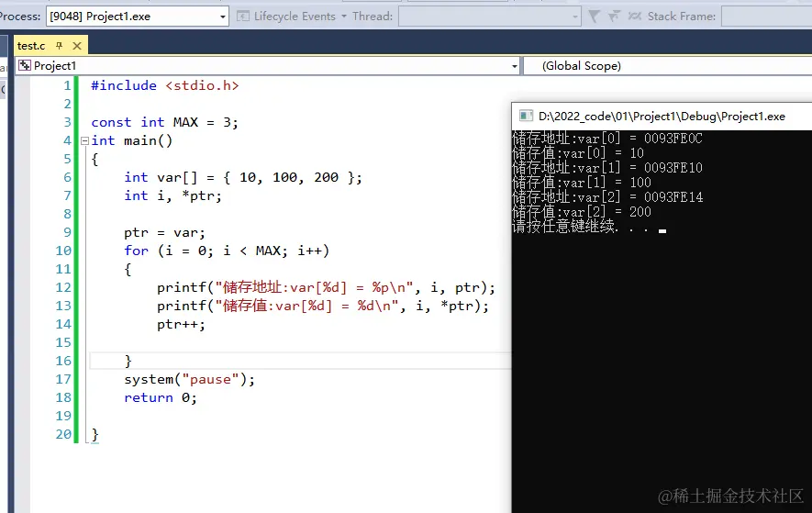This screenshot has width=812, height=513.
Task: Expand the Lifecycle Events dropdown arrow
Action: (x=344, y=17)
